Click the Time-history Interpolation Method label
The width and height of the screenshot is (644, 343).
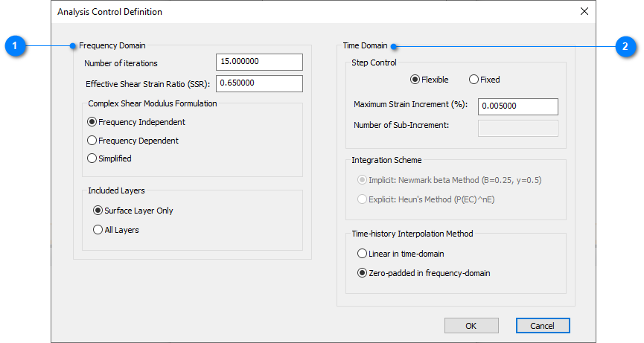pyautogui.click(x=412, y=234)
